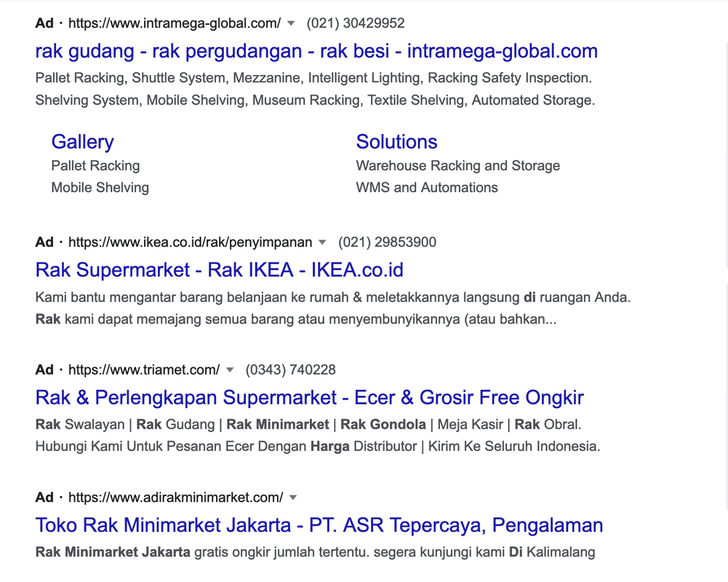Open the 'rak gudang - rak pergudangan' ad title
This screenshot has width=728, height=582.
pyautogui.click(x=316, y=51)
